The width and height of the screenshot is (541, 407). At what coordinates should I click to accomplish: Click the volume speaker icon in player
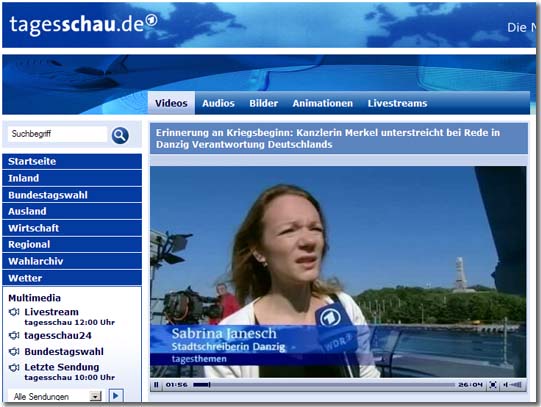[505, 384]
